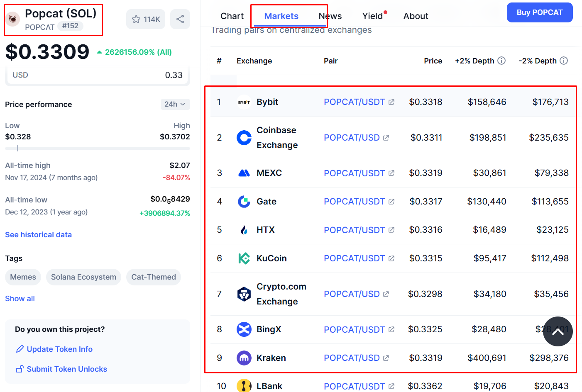Viewport: 582px width, 392px height.
Task: Select the Solana Ecosystem tag
Action: (83, 277)
